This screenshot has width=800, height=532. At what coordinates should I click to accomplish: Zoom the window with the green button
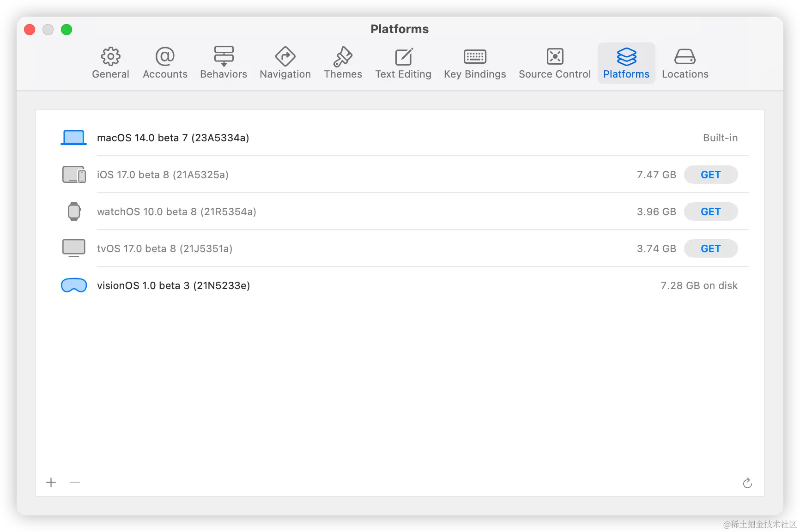(67, 30)
